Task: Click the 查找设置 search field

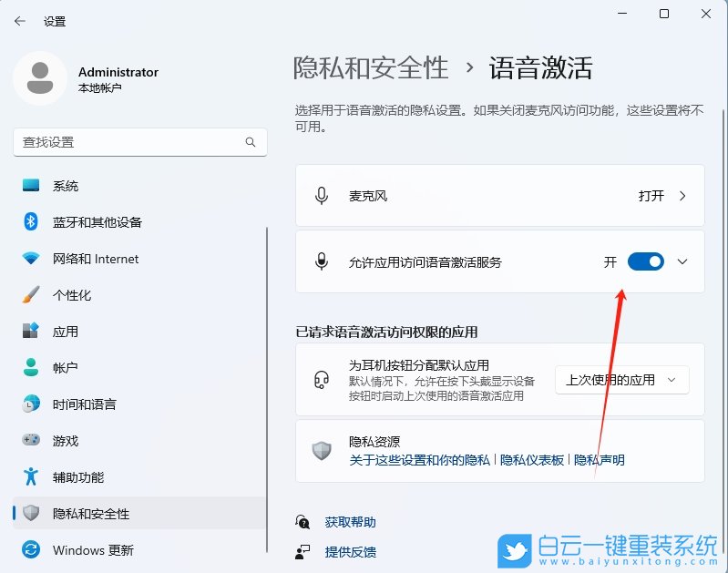Action: pos(139,142)
